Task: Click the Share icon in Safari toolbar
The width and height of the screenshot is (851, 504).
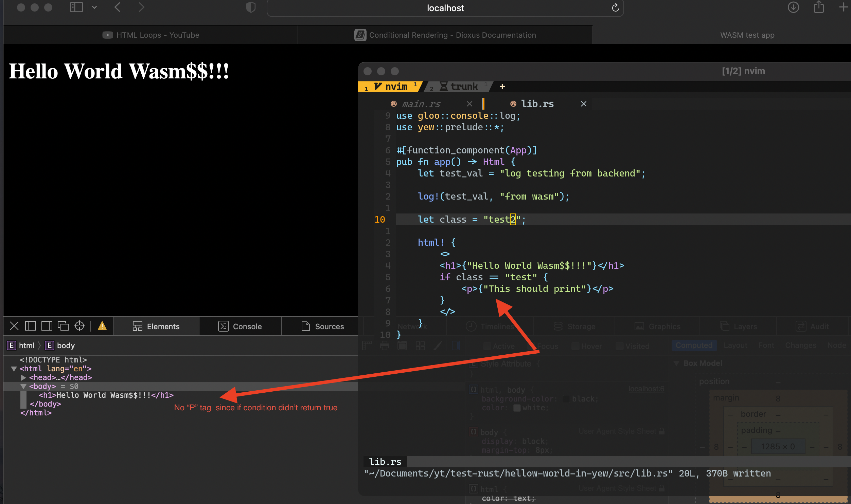Action: pyautogui.click(x=819, y=7)
